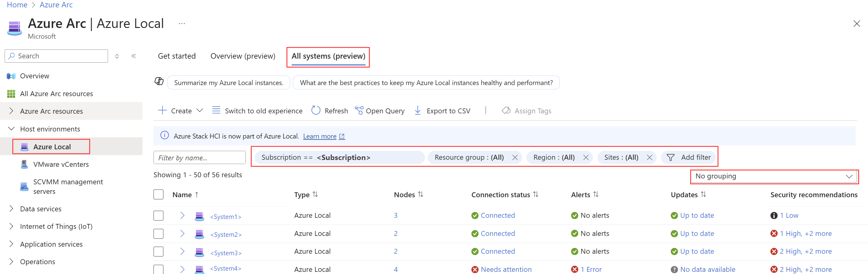Viewport: 868px width, 274px height.
Task: Click Summarize my Azure Local instances suggestion
Action: point(228,83)
